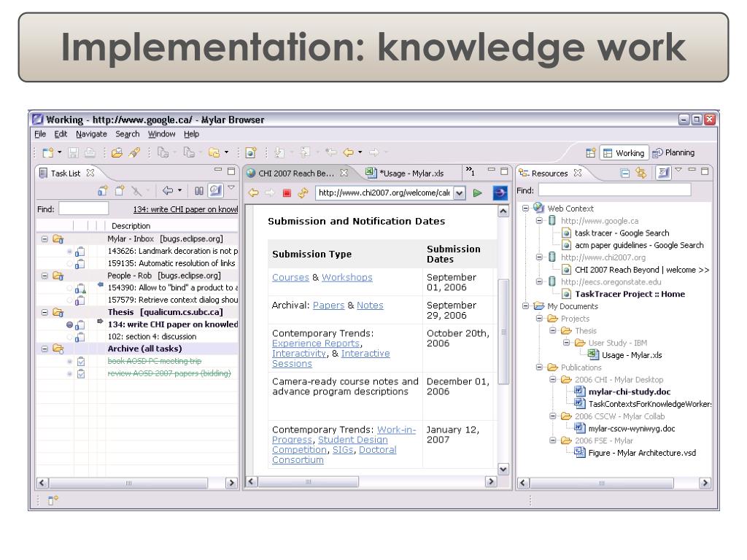Collapse the Archive (all tasks) category
This screenshot has height=560, width=747.
44,349
